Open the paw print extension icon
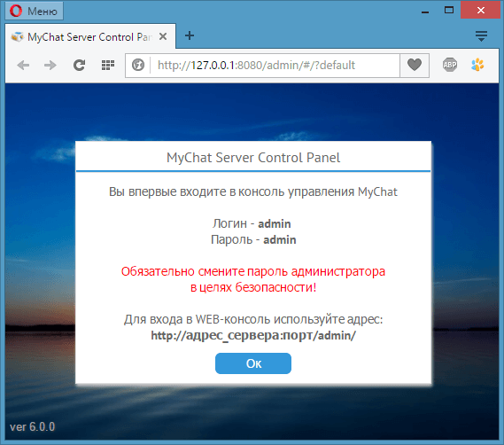Screen dimensions: 504x445 pyautogui.click(x=477, y=65)
